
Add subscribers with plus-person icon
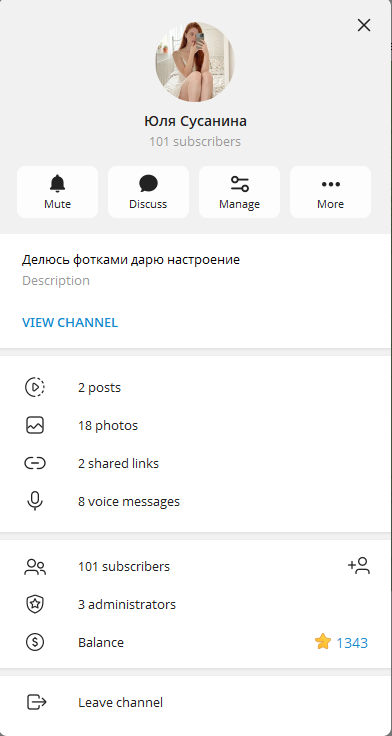click(359, 566)
